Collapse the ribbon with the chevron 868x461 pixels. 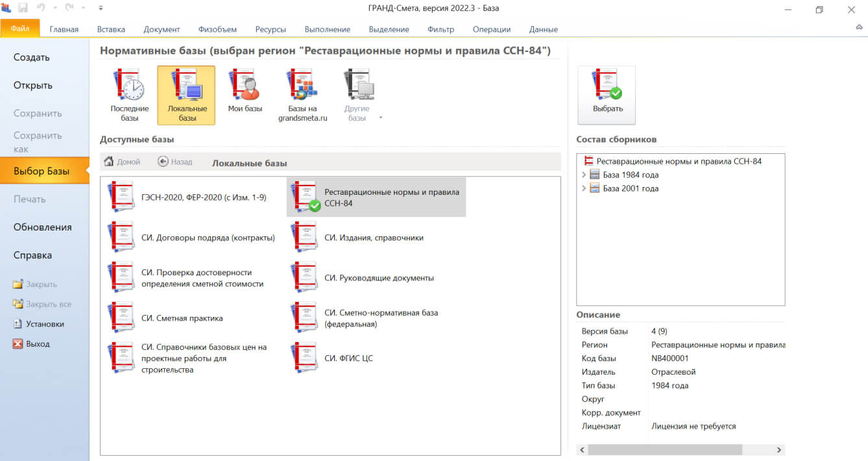tap(859, 28)
